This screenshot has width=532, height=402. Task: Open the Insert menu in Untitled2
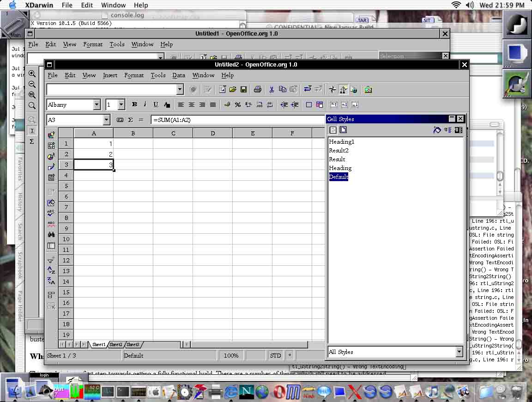(x=110, y=75)
